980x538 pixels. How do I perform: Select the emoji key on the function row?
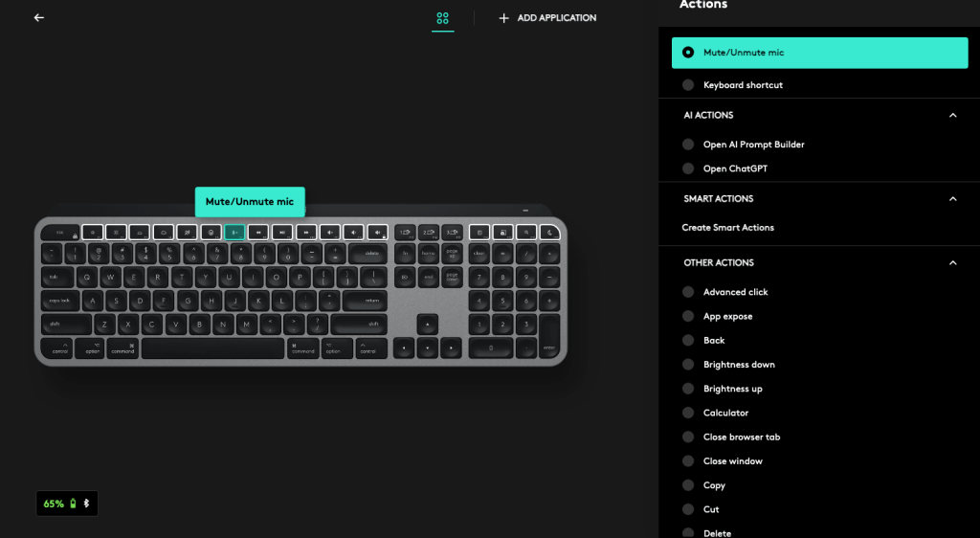(211, 232)
